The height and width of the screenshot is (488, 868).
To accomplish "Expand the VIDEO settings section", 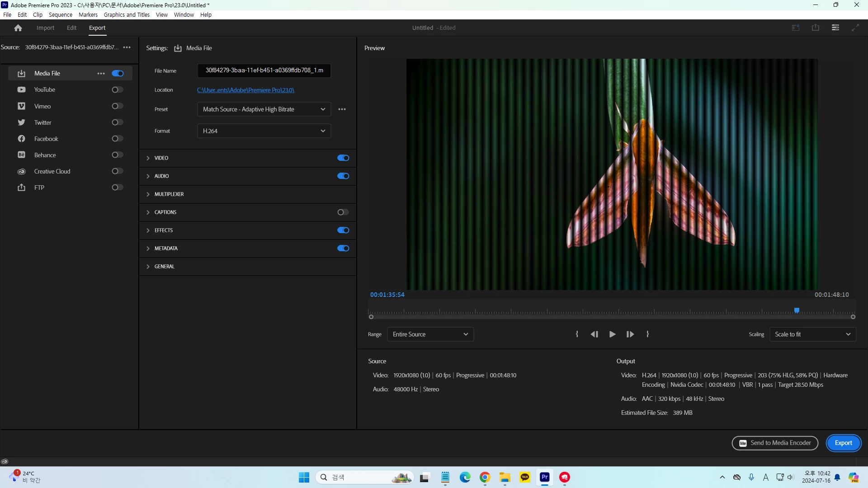I will [x=148, y=158].
